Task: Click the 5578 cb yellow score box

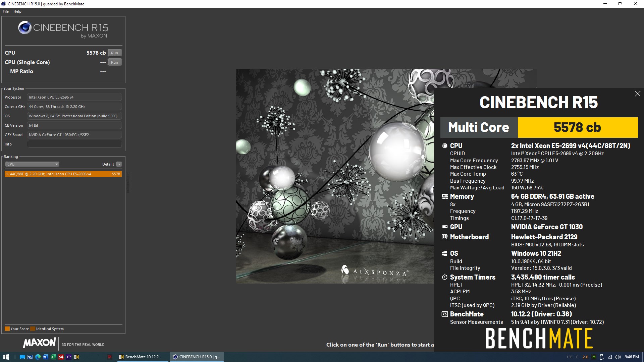Action: coord(578,127)
